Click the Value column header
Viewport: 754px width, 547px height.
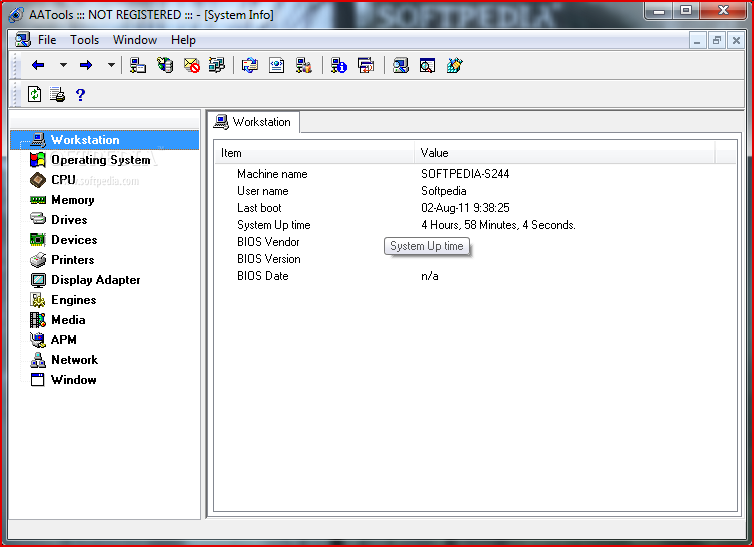[565, 153]
